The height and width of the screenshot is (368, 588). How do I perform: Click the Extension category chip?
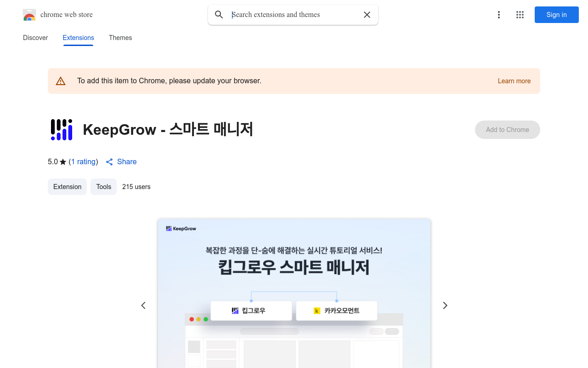click(67, 187)
